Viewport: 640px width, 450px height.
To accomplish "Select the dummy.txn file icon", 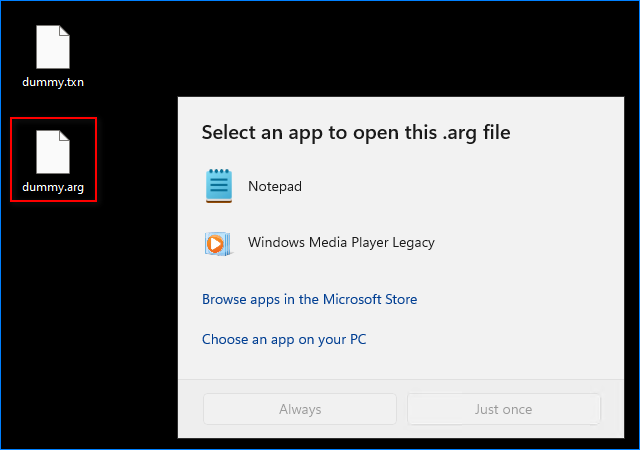I will (53, 46).
